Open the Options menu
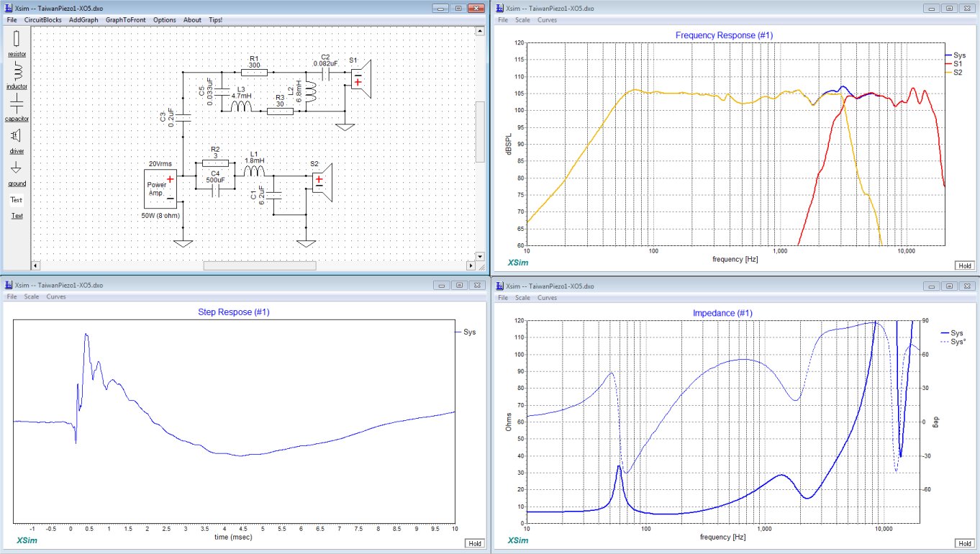The height and width of the screenshot is (554, 980). click(x=165, y=20)
